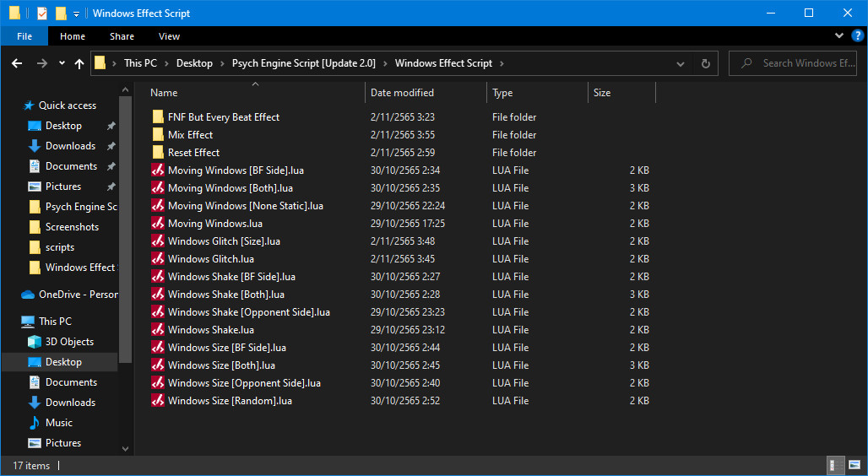The height and width of the screenshot is (476, 868).
Task: Click This PC in the address breadcrumb
Action: (141, 63)
